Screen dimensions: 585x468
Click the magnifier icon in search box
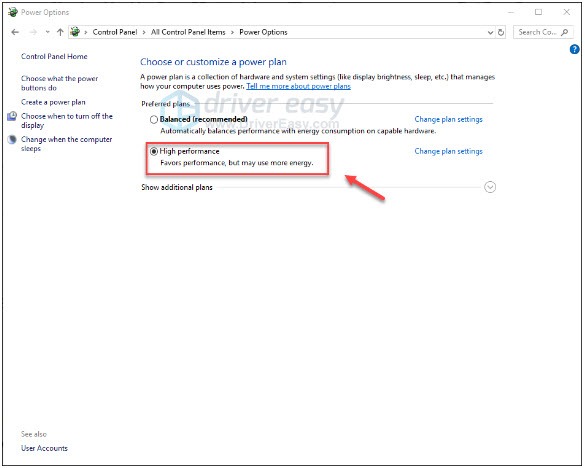565,32
